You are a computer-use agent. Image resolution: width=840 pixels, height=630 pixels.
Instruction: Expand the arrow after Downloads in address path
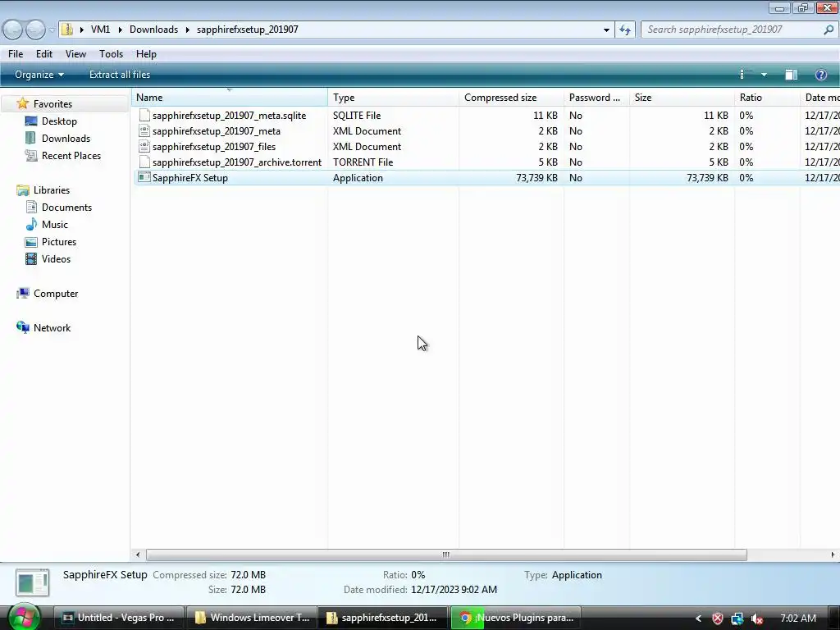coord(188,30)
